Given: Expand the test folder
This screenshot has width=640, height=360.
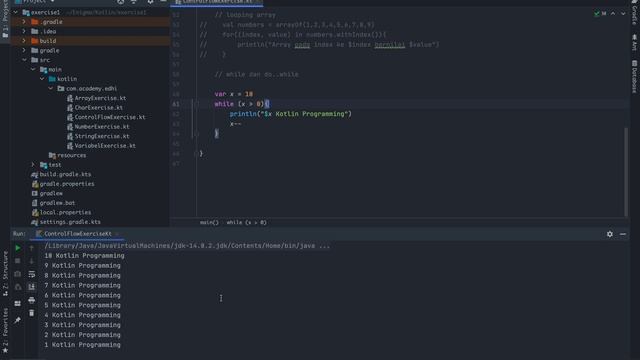Looking at the screenshot, I should click(33, 164).
